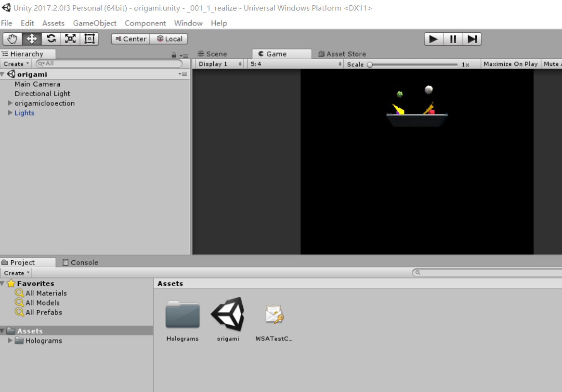This screenshot has height=392, width=562.
Task: Enable Maximize On Play
Action: coord(510,63)
